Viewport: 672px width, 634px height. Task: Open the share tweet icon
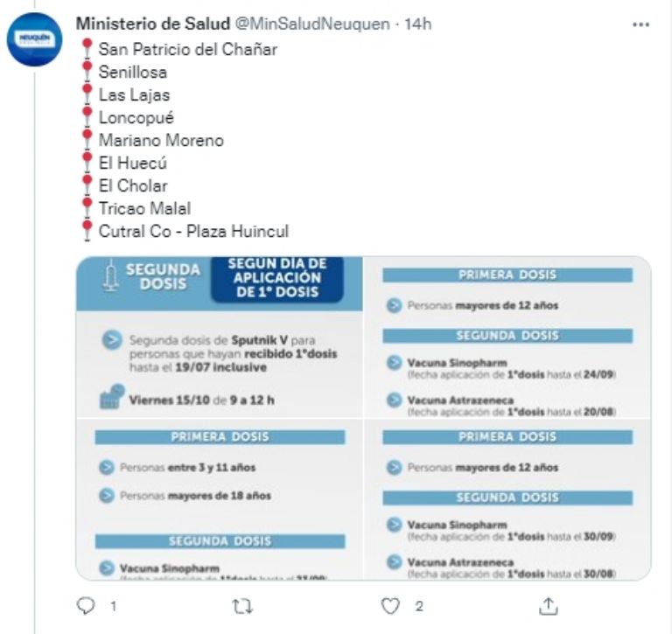point(548,606)
